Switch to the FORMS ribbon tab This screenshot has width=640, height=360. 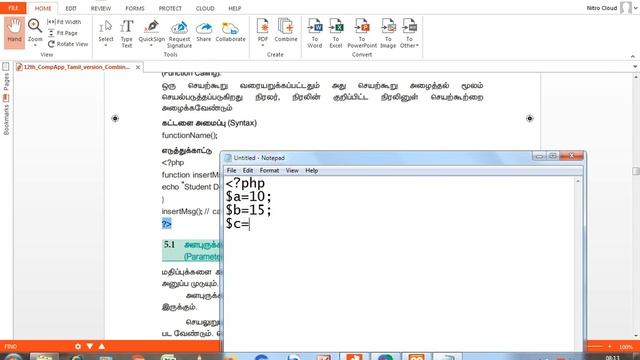[135, 8]
